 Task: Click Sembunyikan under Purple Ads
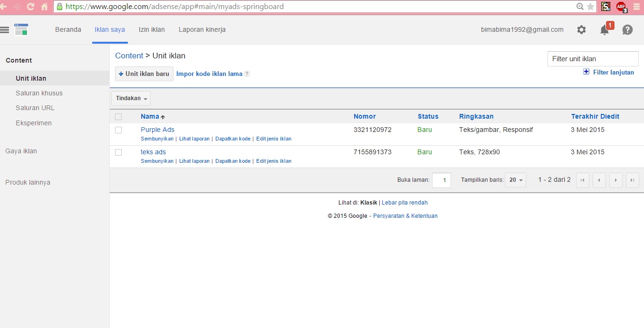157,139
